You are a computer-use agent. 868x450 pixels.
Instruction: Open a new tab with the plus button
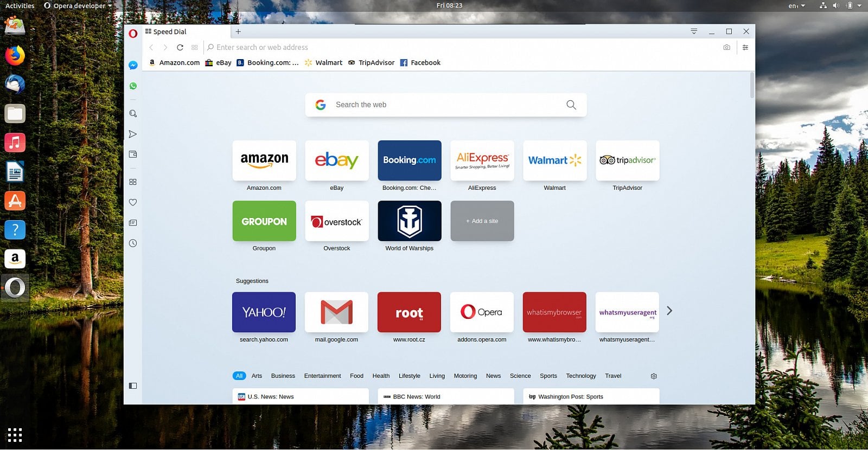tap(238, 31)
